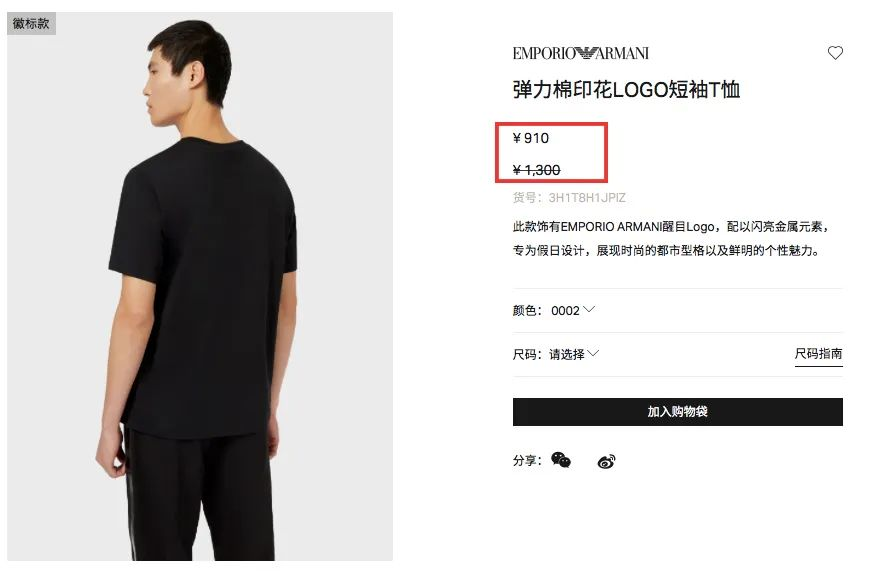Click the description line mentioning EMPORIO ARMANI Logo
The width and height of the screenshot is (870, 573).
670,227
